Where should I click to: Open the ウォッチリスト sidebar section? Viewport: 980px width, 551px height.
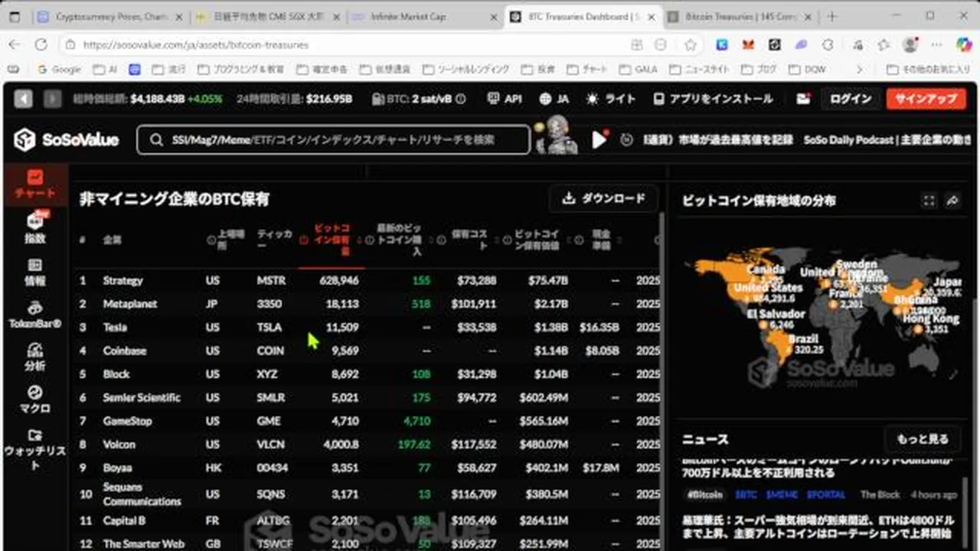click(34, 449)
